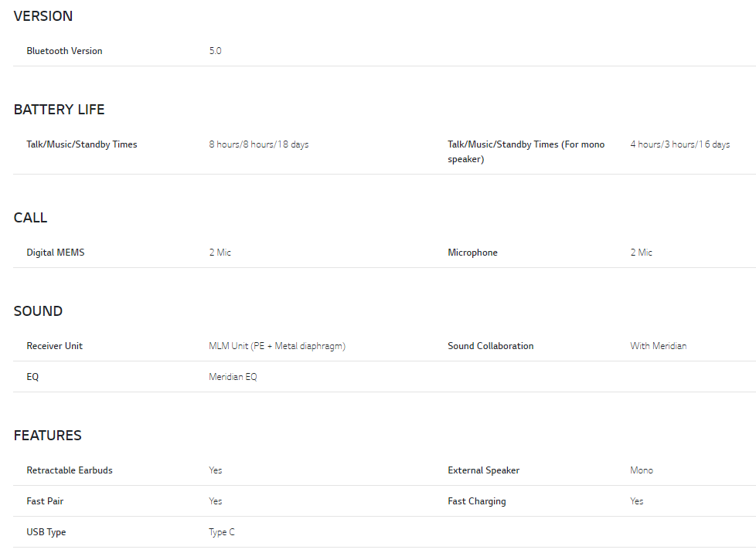Click the BATTERY LIFE section heading
The height and width of the screenshot is (553, 756).
click(x=59, y=110)
